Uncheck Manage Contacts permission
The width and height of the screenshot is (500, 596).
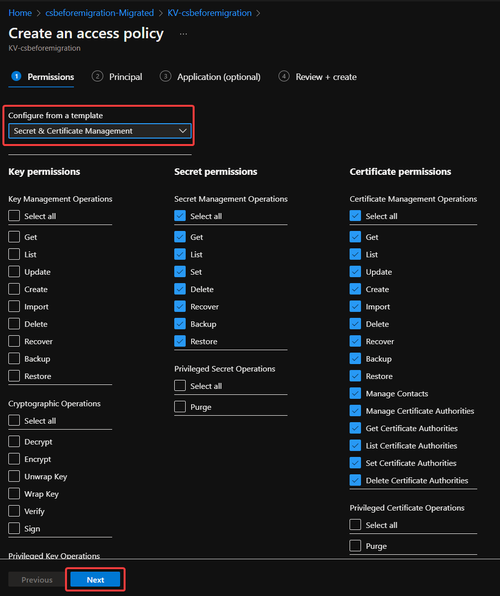coord(355,393)
